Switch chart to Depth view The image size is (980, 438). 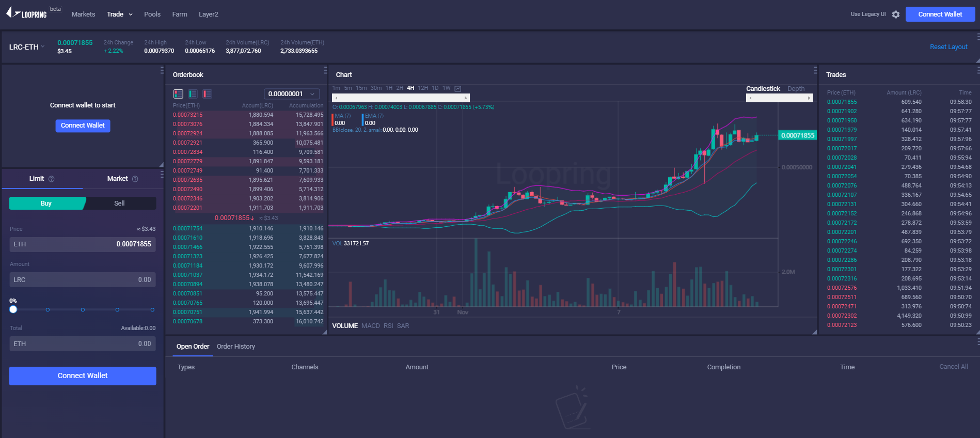(796, 89)
